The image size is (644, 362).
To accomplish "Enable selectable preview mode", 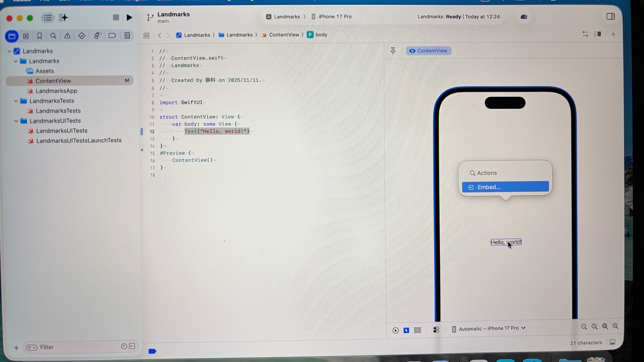I will pyautogui.click(x=406, y=330).
